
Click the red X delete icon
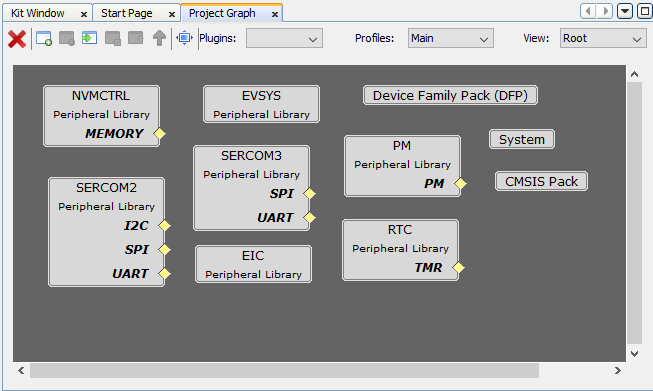tap(17, 39)
